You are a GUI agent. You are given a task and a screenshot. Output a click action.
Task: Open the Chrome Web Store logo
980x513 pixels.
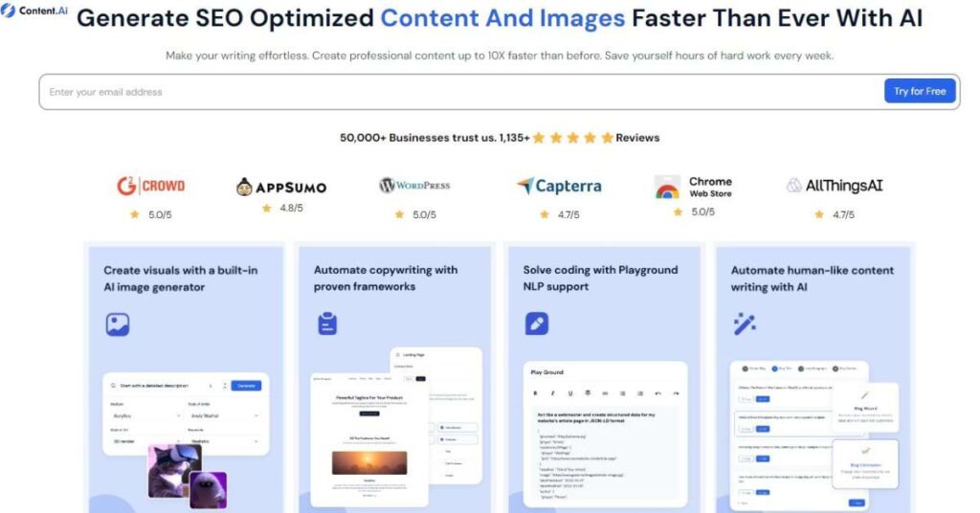693,187
